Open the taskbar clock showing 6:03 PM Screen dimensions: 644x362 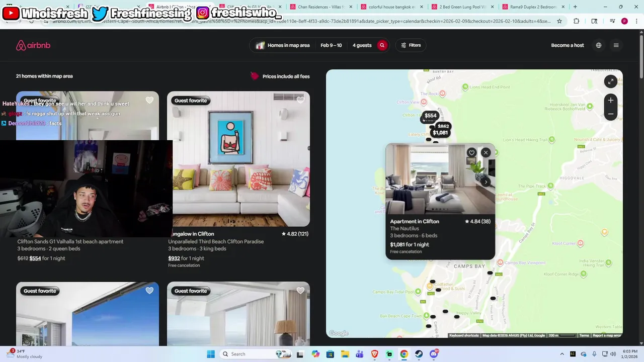[630, 354]
